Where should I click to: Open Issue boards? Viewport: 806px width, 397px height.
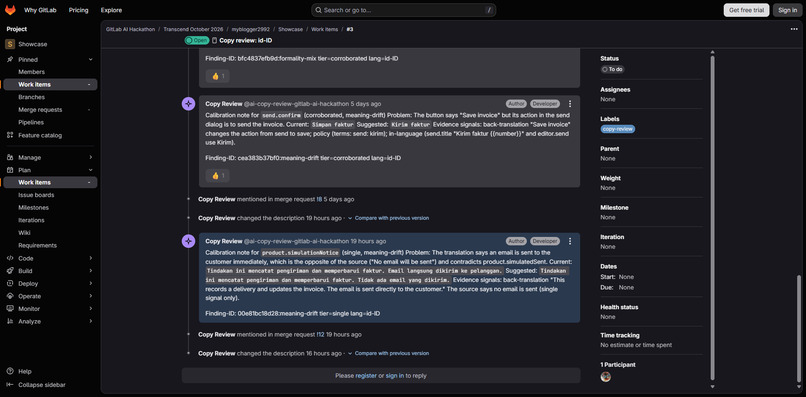click(36, 195)
